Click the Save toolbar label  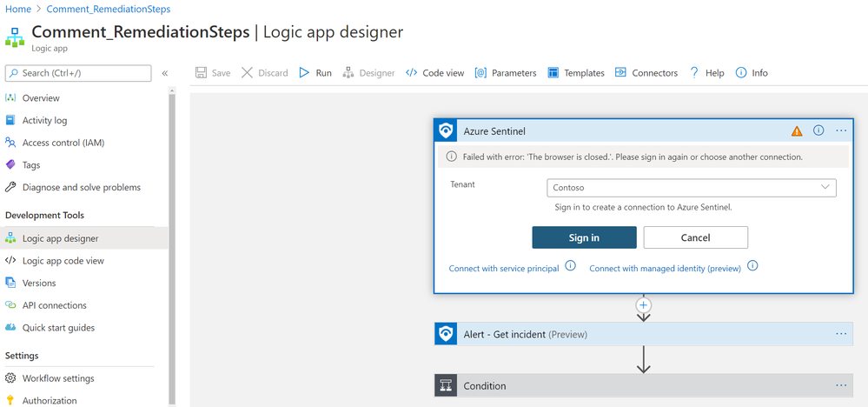[221, 73]
